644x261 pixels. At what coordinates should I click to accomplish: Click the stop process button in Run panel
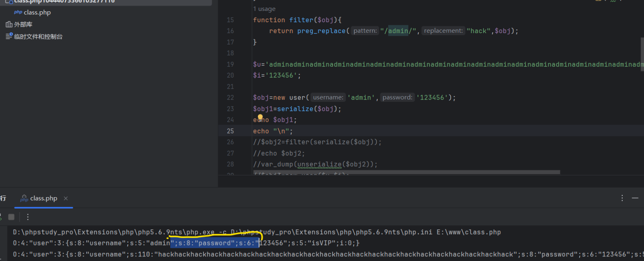pos(11,217)
